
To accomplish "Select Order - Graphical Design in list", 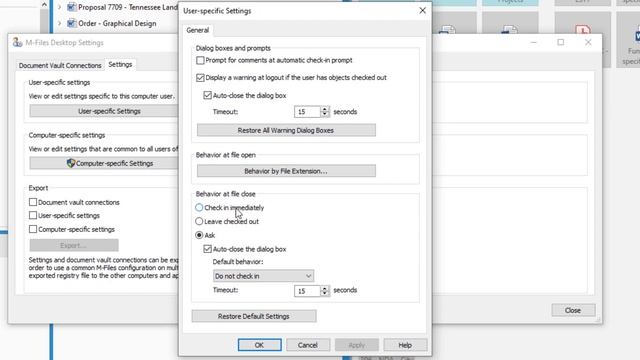I will point(117,24).
